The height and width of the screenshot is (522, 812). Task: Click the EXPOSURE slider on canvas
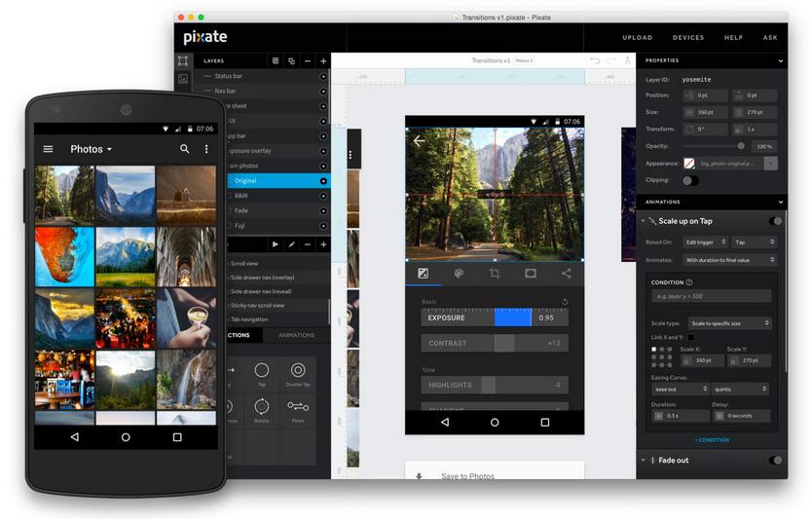[495, 317]
